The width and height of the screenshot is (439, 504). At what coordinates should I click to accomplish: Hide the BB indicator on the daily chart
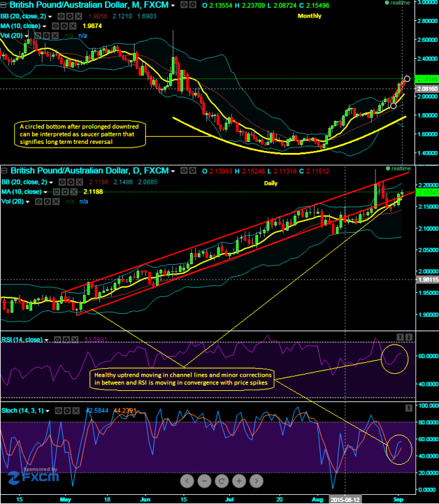62,182
